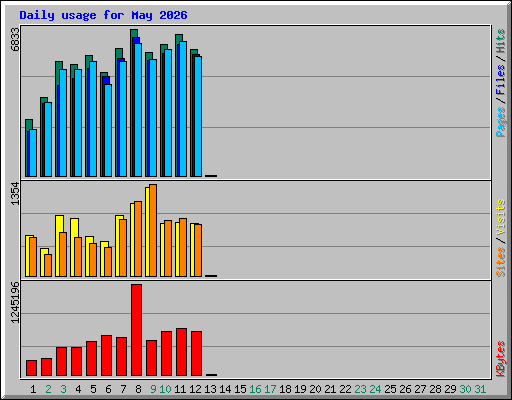
Task: Click day 2 on the axis
Action: [x=48, y=389]
